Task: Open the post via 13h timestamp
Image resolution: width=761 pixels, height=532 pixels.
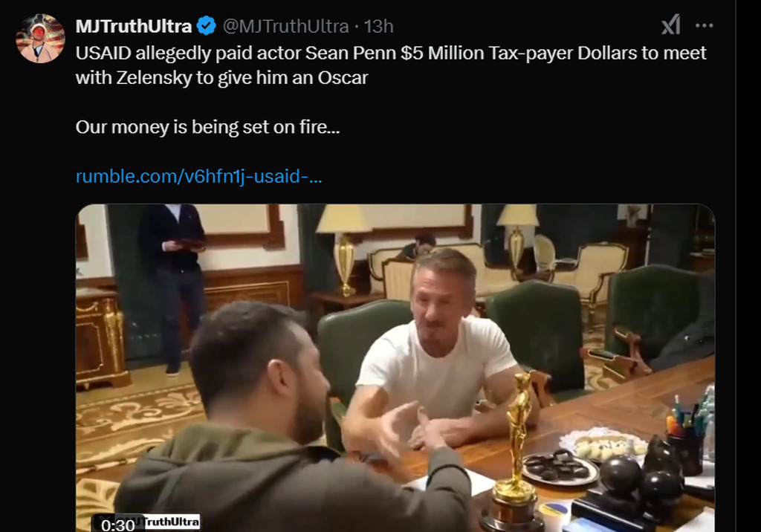Action: click(x=378, y=26)
